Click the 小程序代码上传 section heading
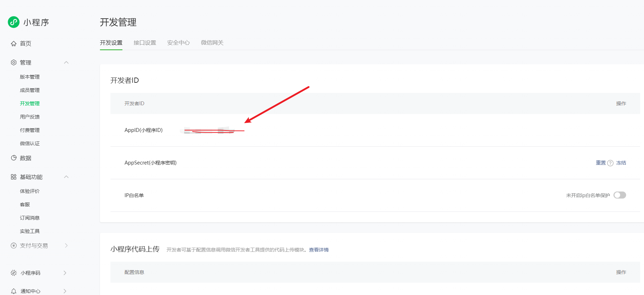The width and height of the screenshot is (644, 295). point(135,249)
